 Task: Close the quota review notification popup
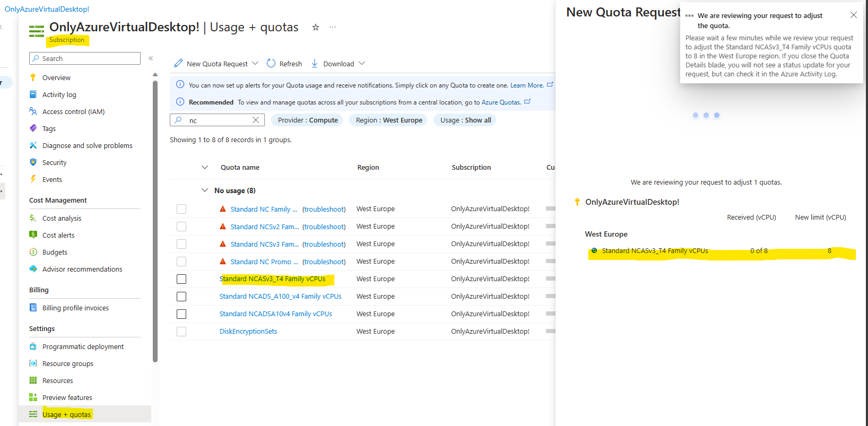tap(854, 15)
